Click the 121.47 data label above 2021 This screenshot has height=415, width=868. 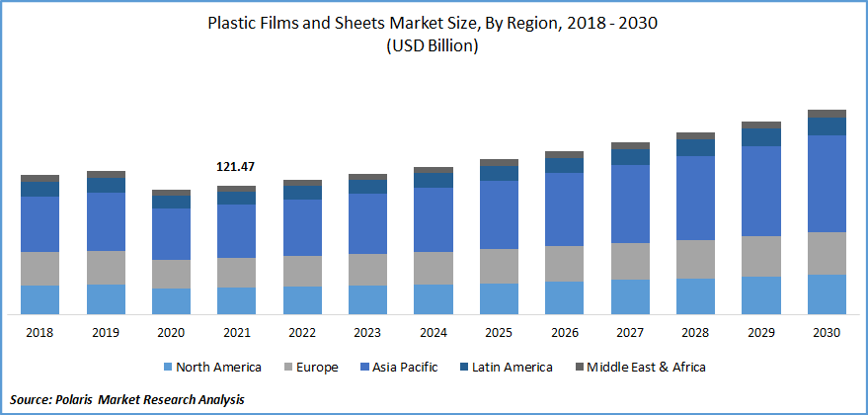[236, 166]
